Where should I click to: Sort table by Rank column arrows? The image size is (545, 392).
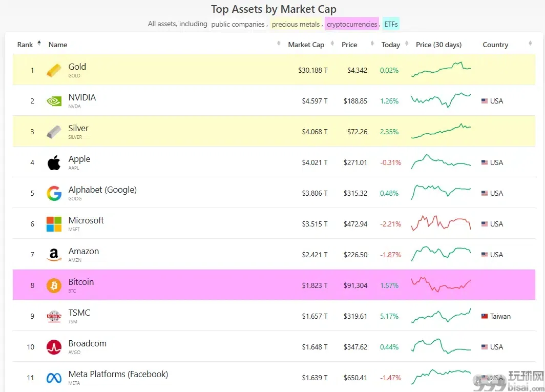coord(39,44)
